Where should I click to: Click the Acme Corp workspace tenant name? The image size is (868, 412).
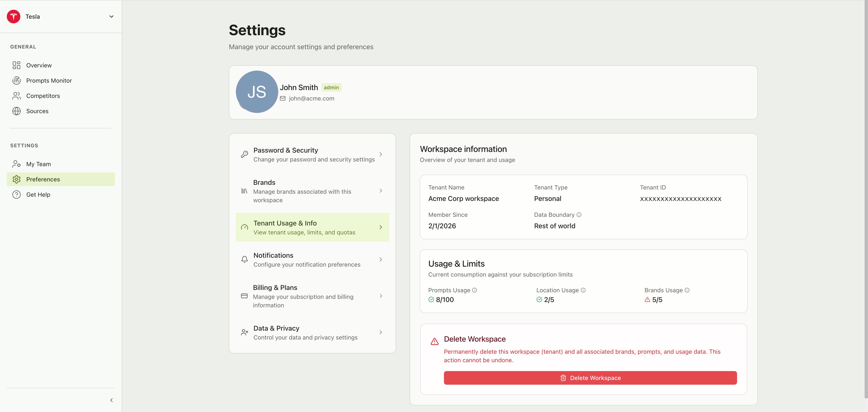(464, 199)
